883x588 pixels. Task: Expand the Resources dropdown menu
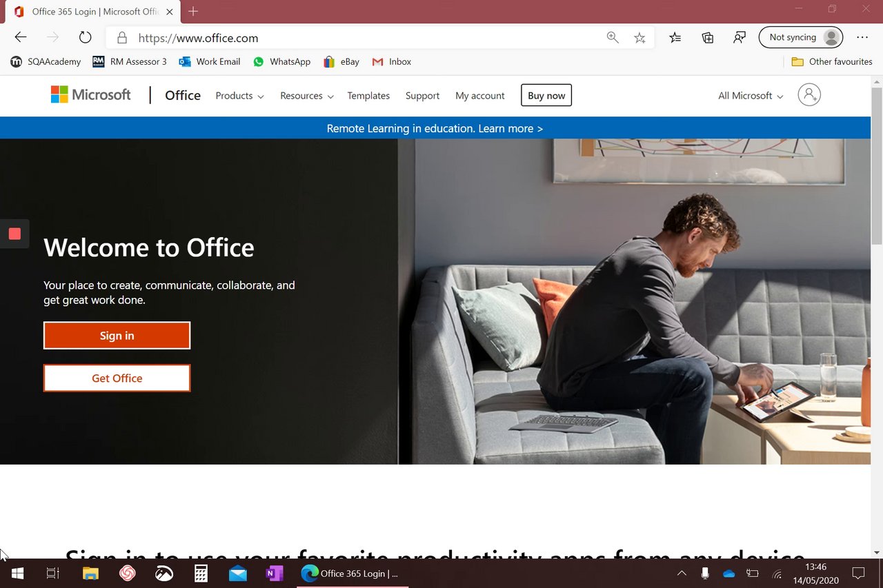pos(306,96)
